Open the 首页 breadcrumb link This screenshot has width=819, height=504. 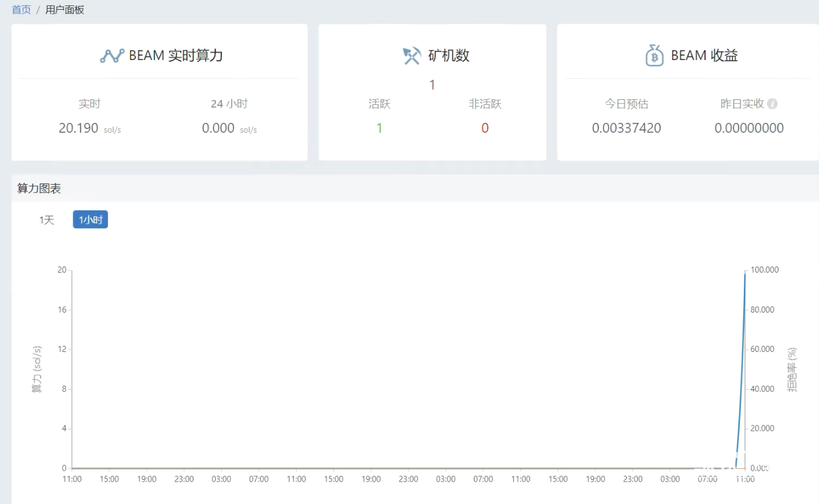21,10
